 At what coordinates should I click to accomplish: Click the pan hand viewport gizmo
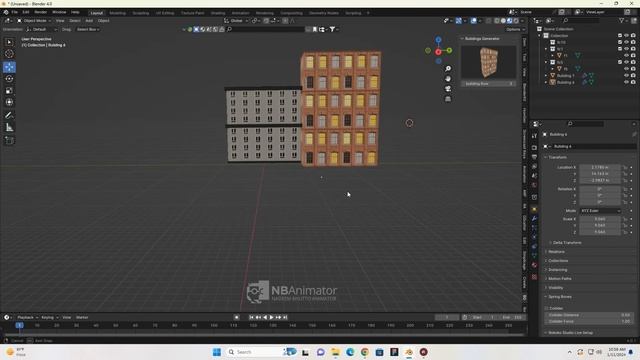tap(448, 79)
